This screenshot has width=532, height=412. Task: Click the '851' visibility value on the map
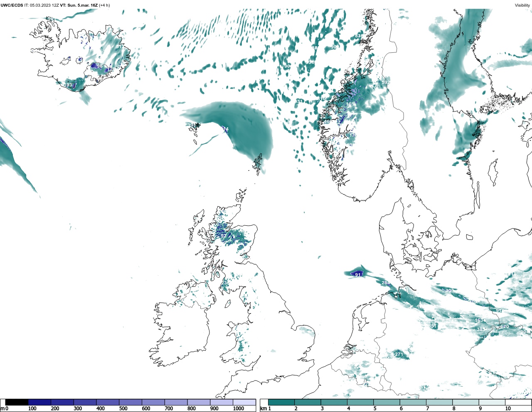pyautogui.click(x=432, y=326)
